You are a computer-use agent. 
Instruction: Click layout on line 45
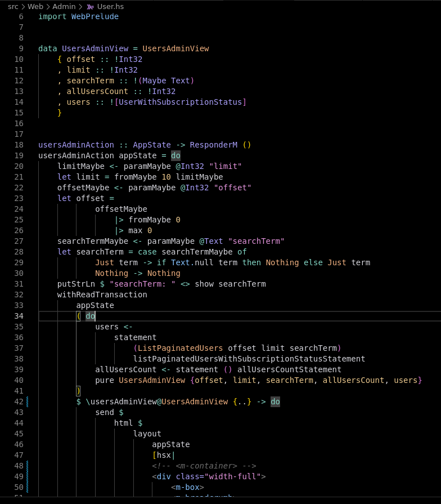coord(147,434)
